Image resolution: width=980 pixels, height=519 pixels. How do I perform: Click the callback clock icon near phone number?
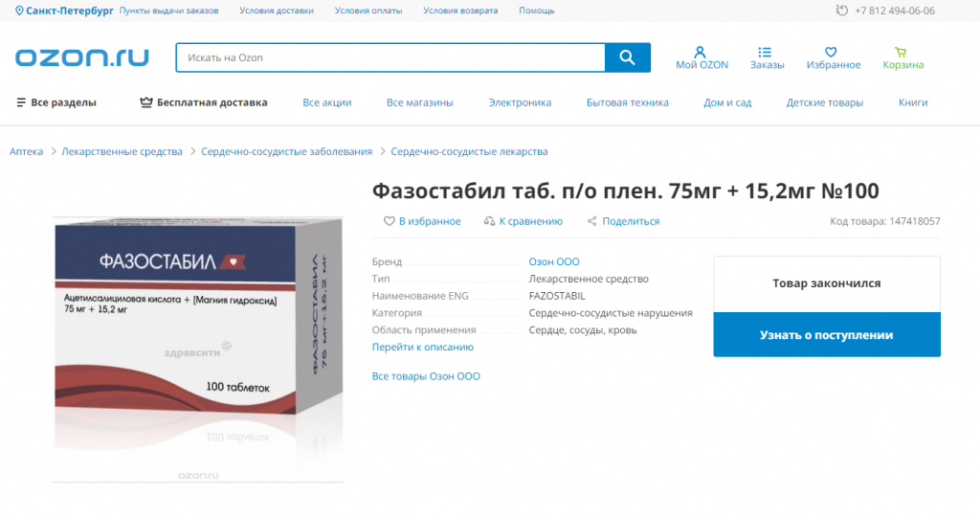click(x=842, y=11)
